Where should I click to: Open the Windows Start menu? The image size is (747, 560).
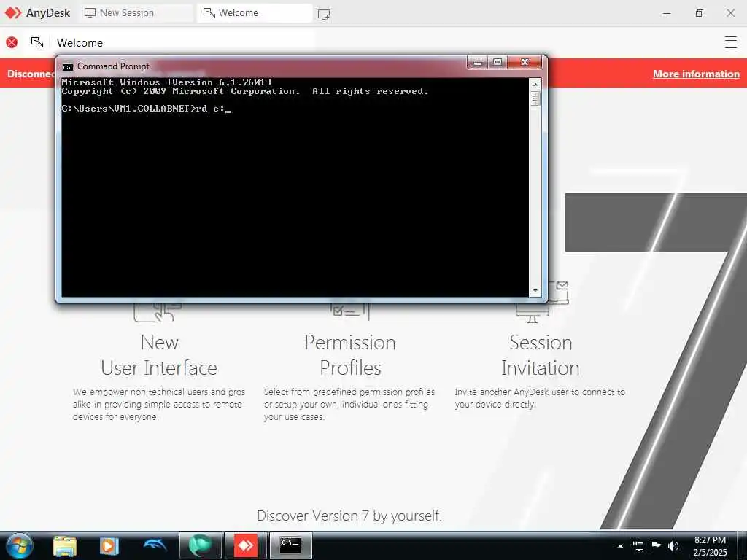(x=20, y=545)
